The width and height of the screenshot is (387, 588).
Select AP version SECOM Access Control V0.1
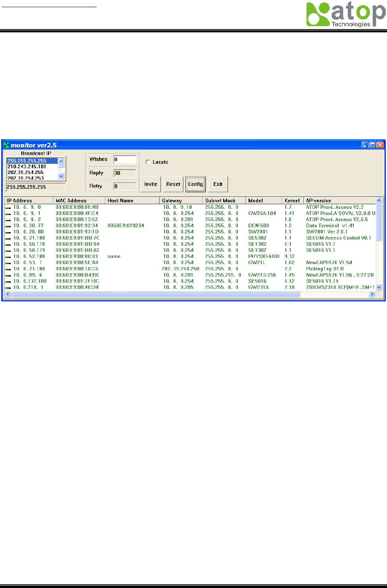pos(338,238)
